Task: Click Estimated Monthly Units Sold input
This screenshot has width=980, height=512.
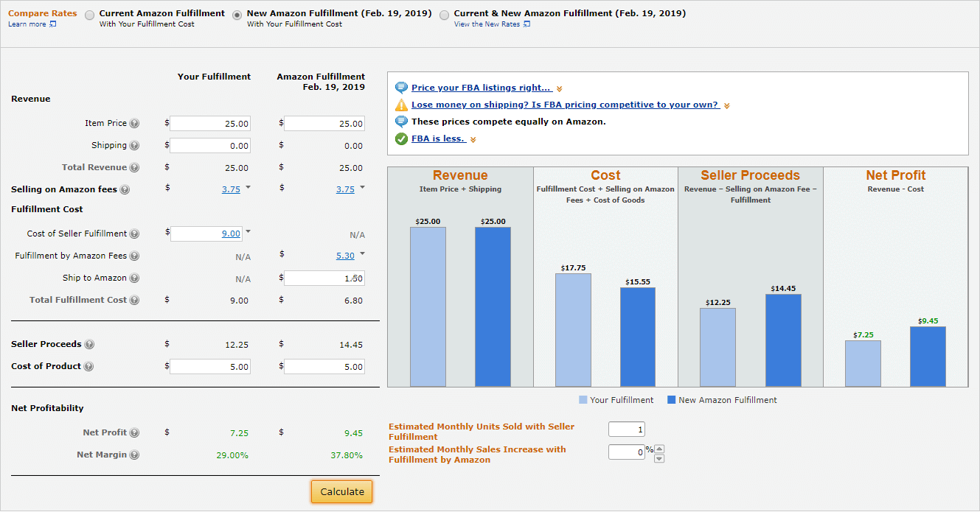Action: [627, 429]
